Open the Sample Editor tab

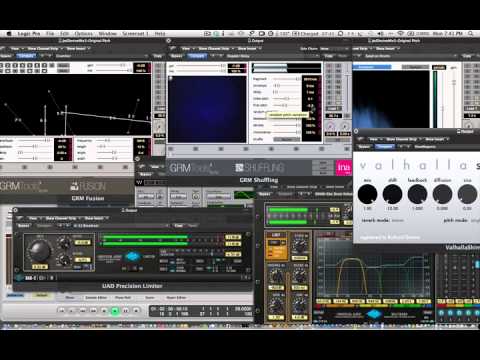(96, 297)
